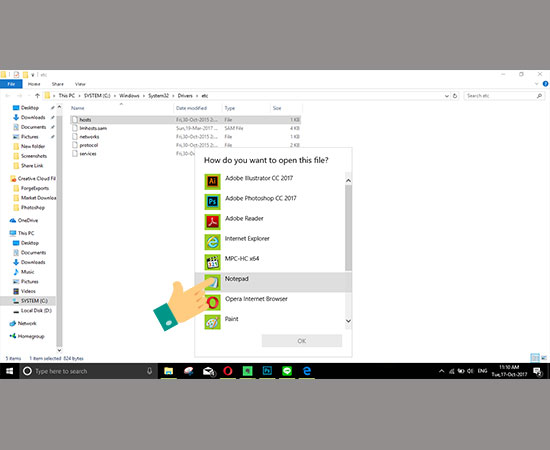
Task: Sort files by Name column header
Action: 122,108
